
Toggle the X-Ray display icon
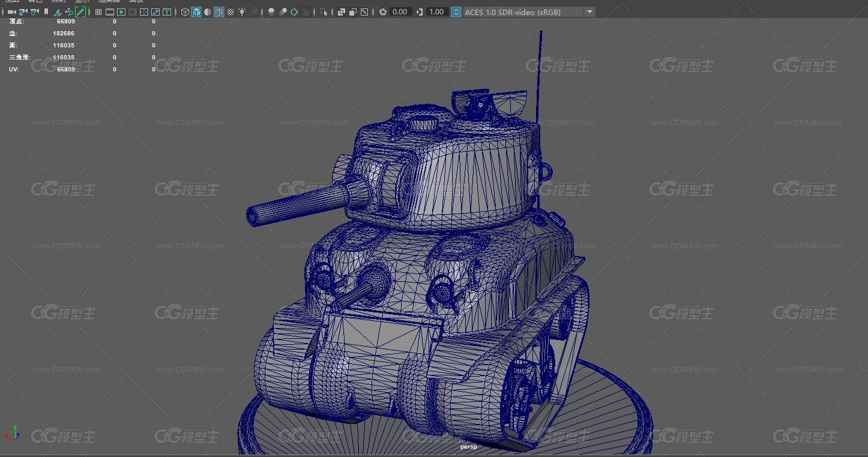[x=342, y=12]
